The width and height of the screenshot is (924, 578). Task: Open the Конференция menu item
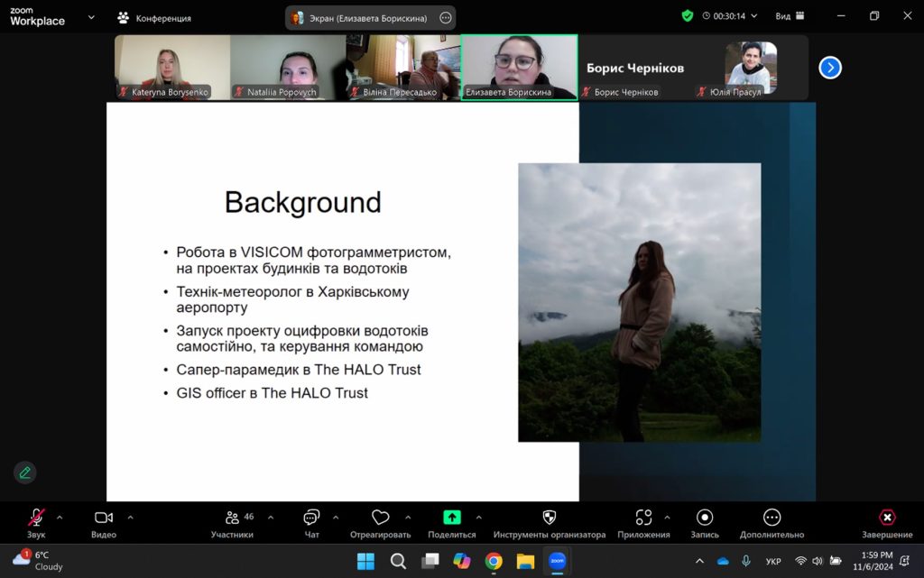pos(153,17)
